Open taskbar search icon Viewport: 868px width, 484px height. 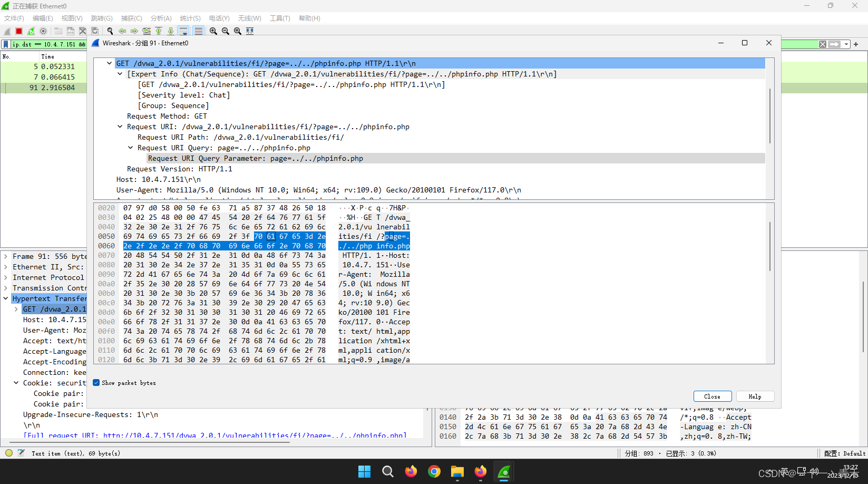point(388,471)
